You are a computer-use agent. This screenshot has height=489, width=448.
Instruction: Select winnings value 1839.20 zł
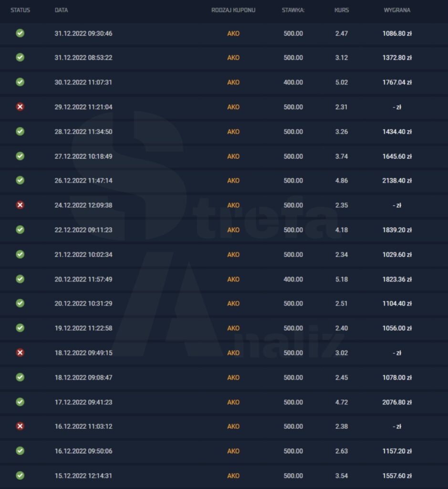[x=397, y=230]
